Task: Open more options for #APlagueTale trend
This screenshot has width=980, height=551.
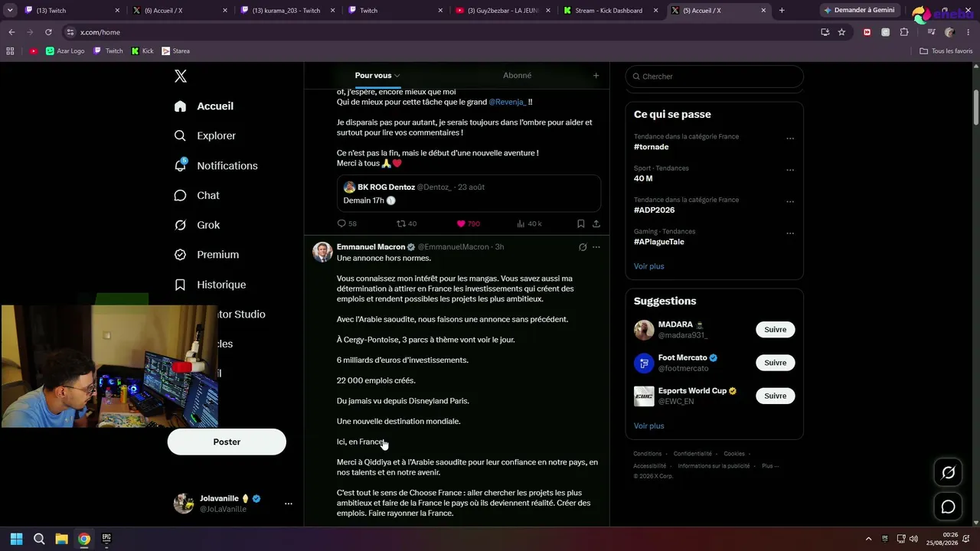Action: [790, 233]
